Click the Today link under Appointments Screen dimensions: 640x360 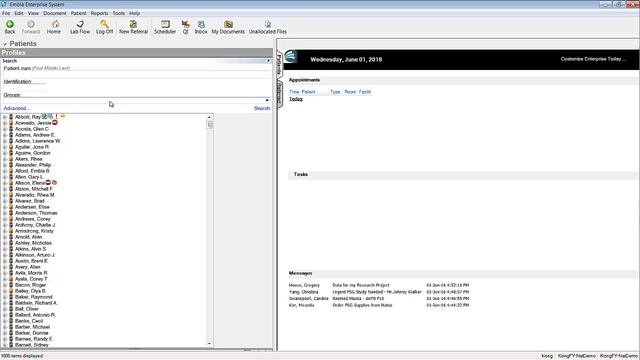tap(296, 99)
